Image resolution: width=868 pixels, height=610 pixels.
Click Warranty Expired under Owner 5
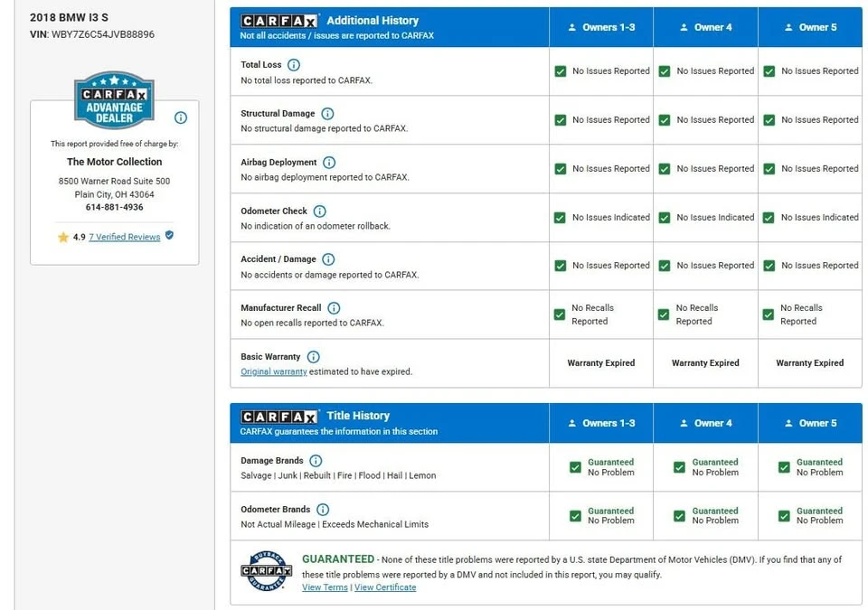(810, 363)
